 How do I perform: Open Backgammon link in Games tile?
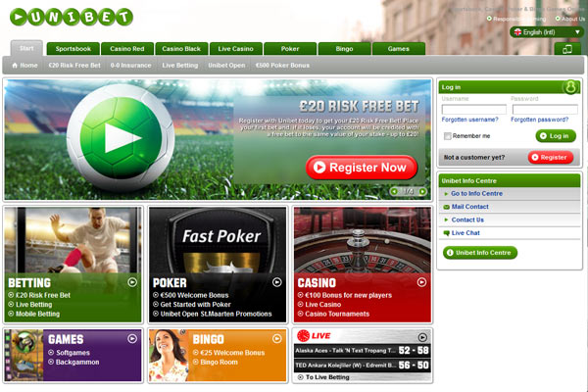[x=77, y=363]
